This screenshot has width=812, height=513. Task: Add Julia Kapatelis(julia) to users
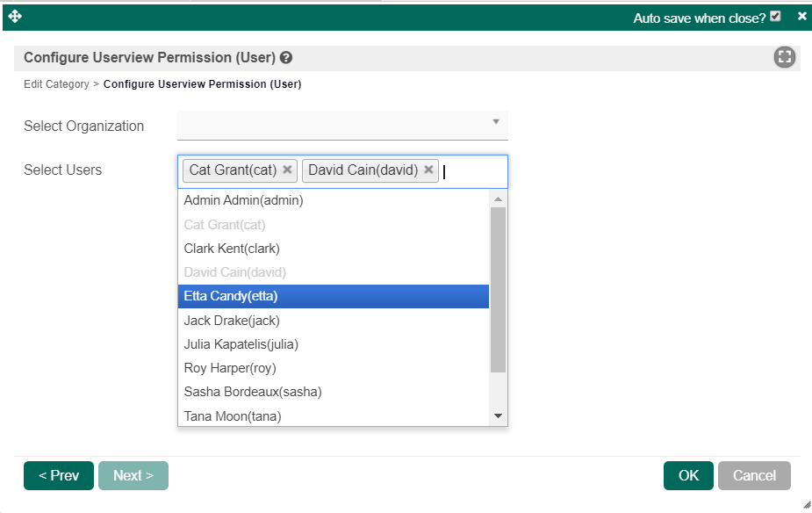click(x=334, y=344)
